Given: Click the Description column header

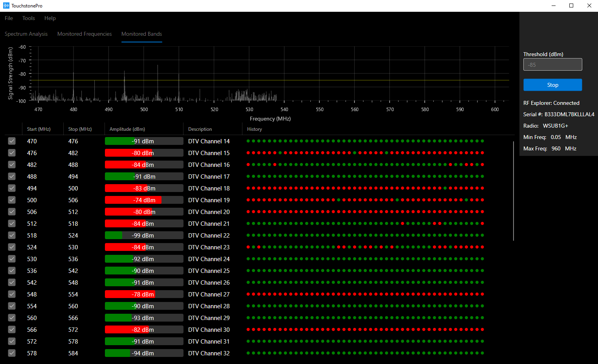Looking at the screenshot, I should [200, 129].
